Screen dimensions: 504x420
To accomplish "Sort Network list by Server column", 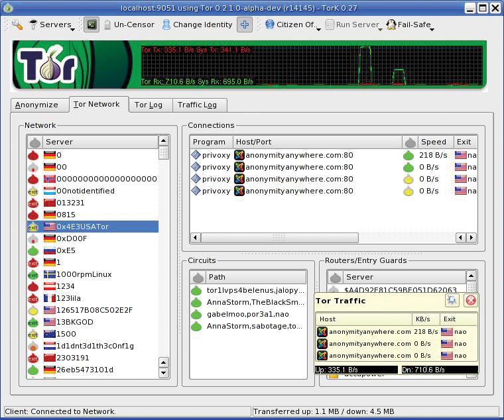I will tap(101, 142).
